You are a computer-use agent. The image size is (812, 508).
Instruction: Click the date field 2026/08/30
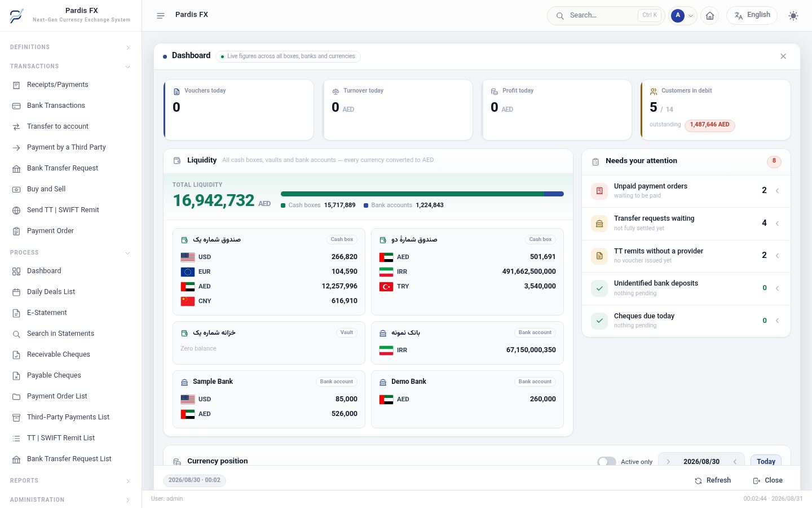click(x=701, y=462)
